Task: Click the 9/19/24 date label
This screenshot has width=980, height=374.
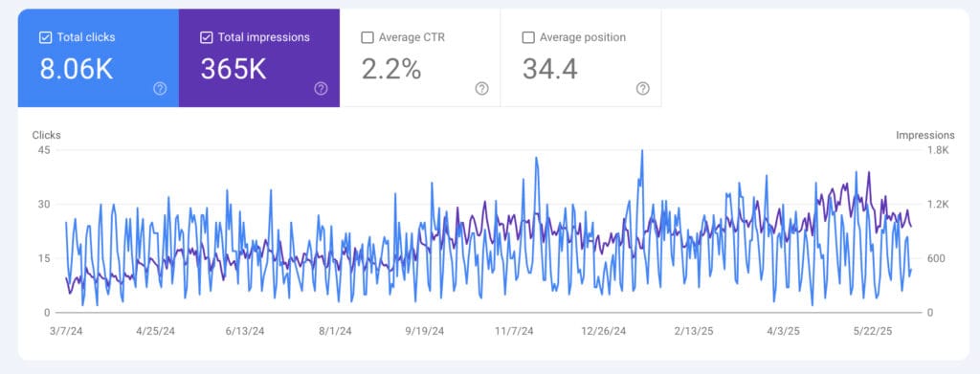Action: click(x=424, y=332)
